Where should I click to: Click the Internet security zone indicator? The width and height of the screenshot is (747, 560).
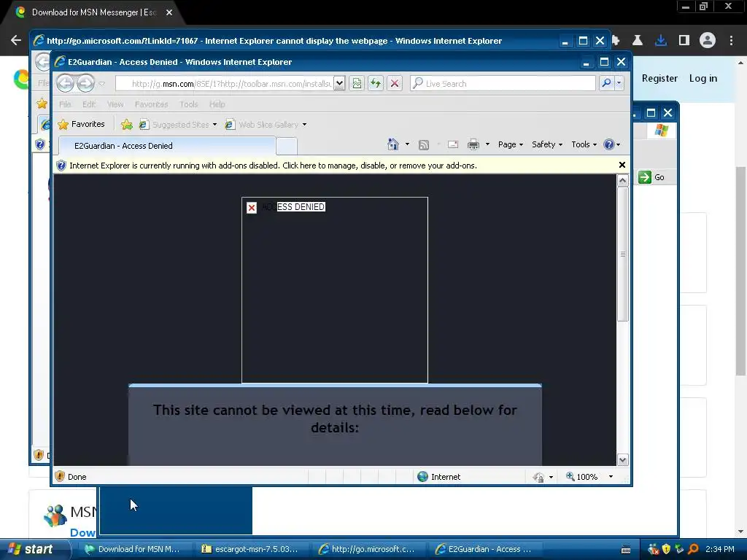pos(438,477)
